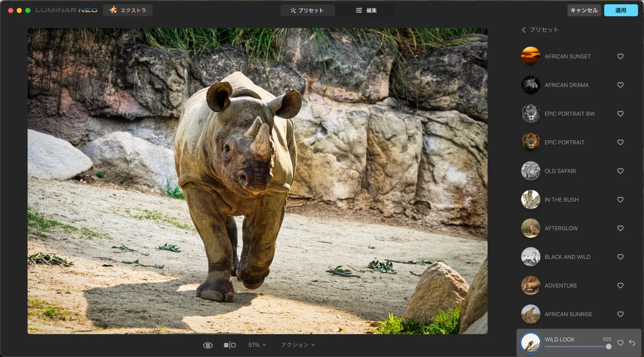The width and height of the screenshot is (644, 357).
Task: Favorite the WILD LOOK preset
Action: 620,343
